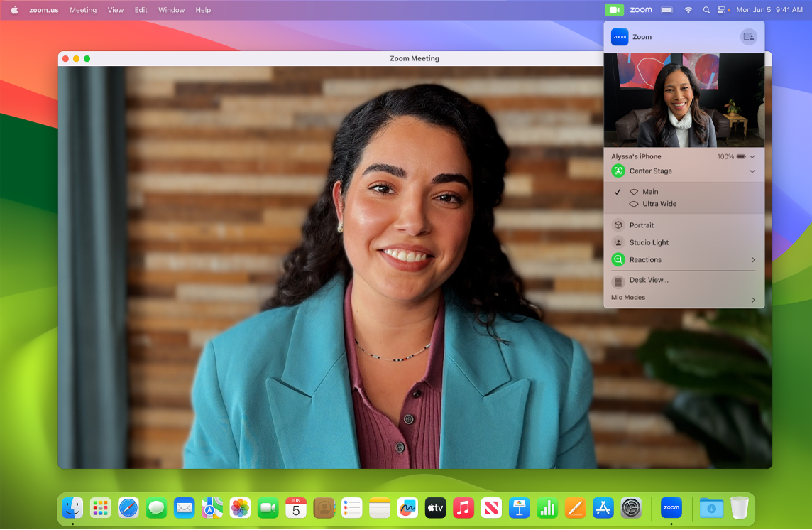
Task: Expand the Reactions submenu arrow
Action: pos(752,260)
